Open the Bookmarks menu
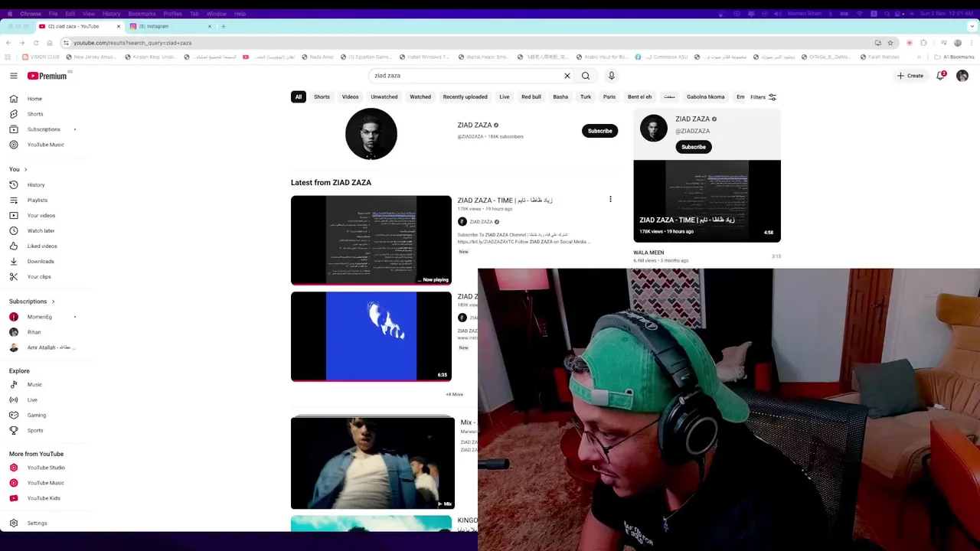This screenshot has height=551, width=980. [142, 14]
